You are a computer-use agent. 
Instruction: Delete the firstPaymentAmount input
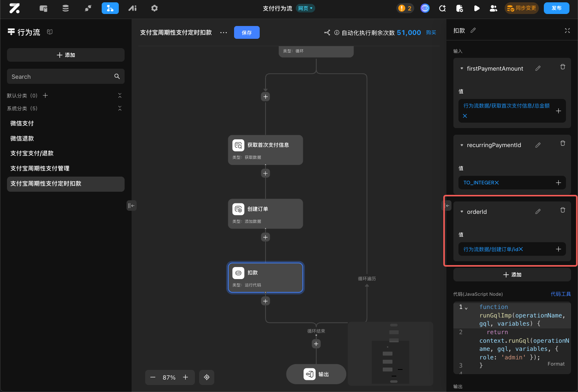point(562,67)
